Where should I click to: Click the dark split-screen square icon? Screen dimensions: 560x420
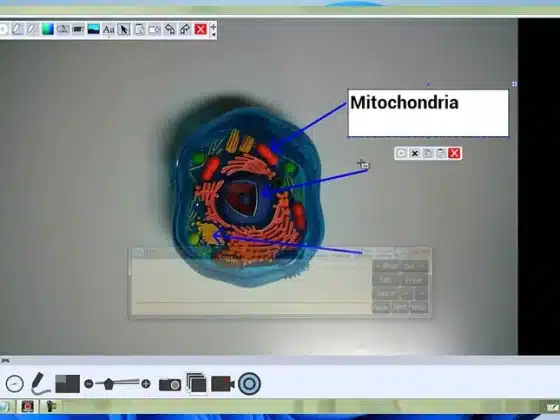click(68, 384)
